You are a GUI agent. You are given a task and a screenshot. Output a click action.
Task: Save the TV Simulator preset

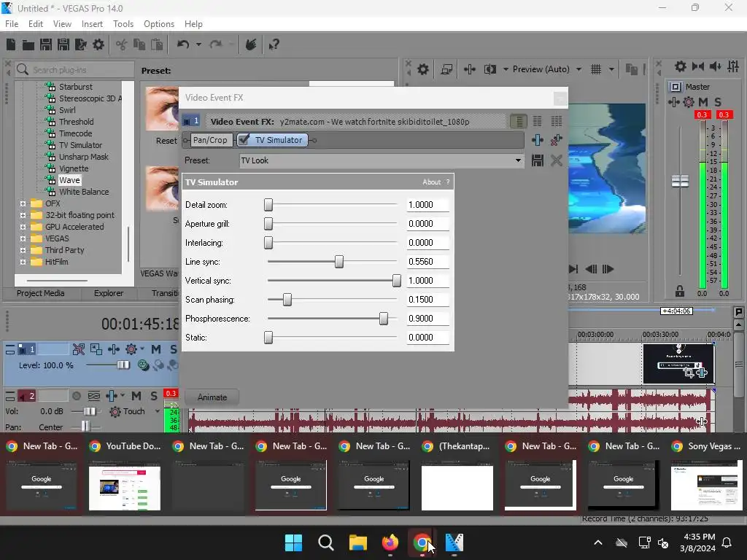[x=538, y=160]
